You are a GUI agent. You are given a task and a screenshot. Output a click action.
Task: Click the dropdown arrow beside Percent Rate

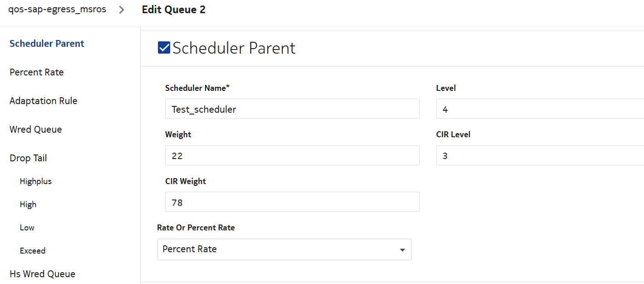tap(402, 250)
